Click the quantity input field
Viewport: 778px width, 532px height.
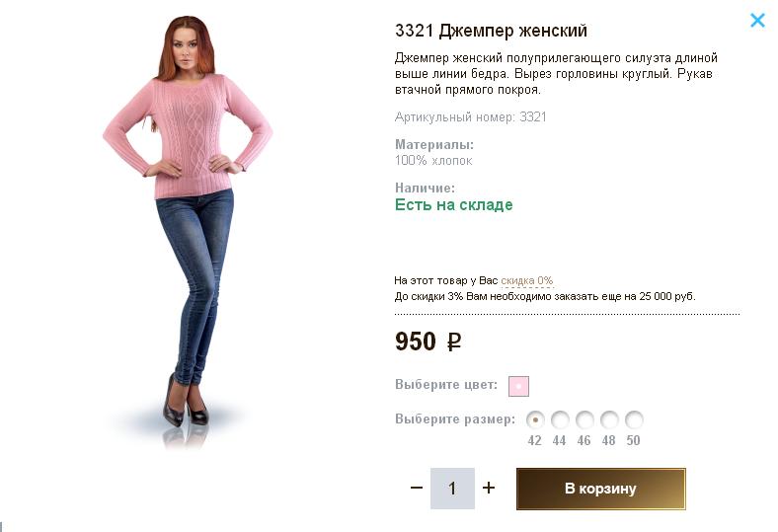[x=452, y=489]
